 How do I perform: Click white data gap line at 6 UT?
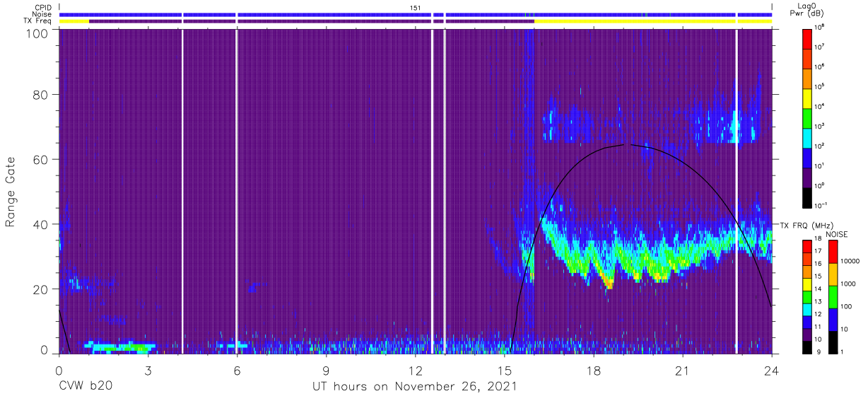coord(236,192)
